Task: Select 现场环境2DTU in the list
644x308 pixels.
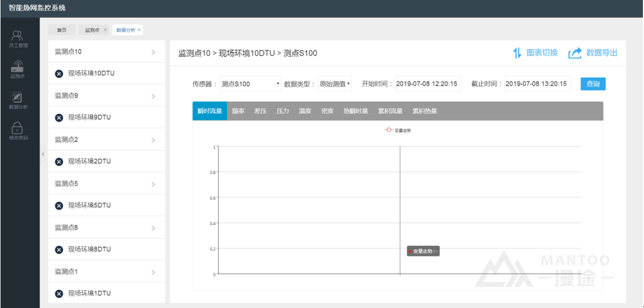Action: tap(89, 161)
